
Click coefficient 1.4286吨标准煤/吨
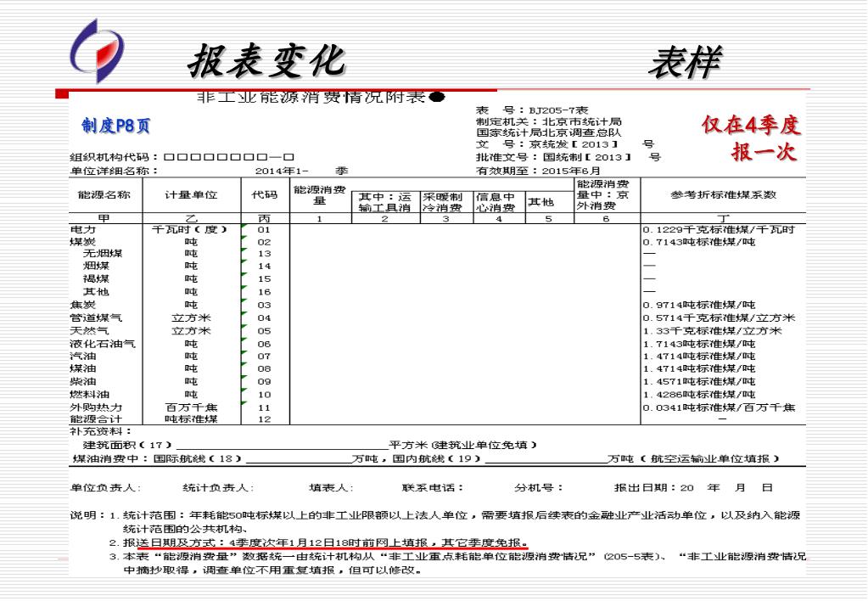pos(698,395)
